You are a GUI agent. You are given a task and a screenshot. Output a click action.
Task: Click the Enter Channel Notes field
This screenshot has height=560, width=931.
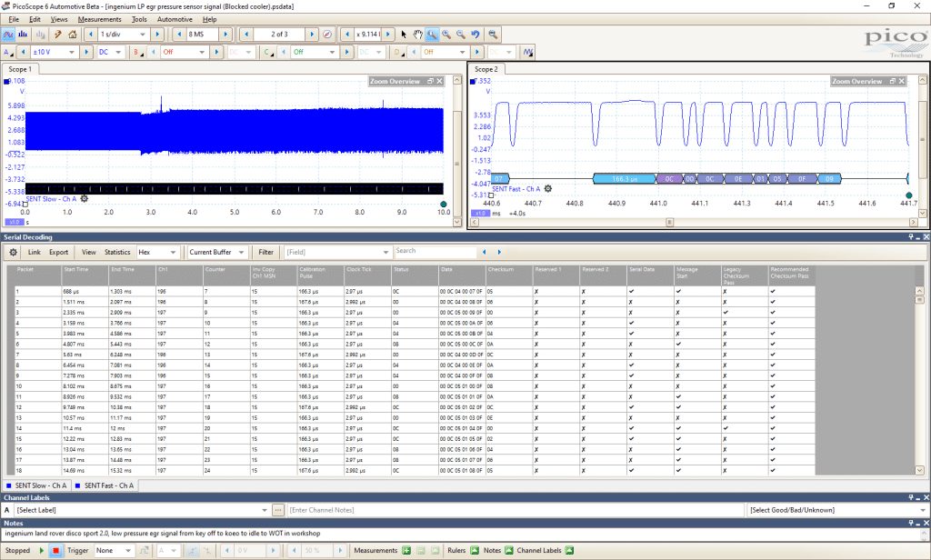[515, 510]
